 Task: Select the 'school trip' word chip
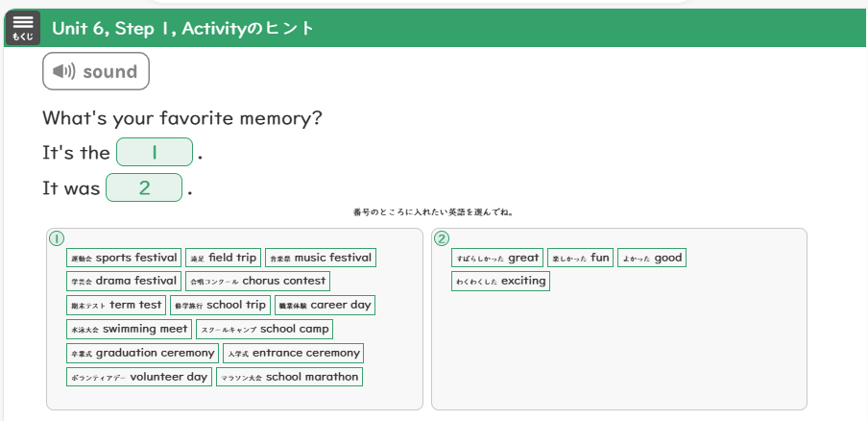coord(220,305)
